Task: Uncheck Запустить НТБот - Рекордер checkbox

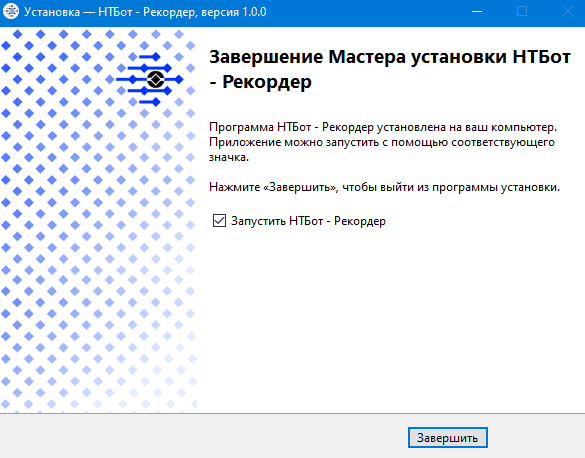Action: click(x=219, y=220)
